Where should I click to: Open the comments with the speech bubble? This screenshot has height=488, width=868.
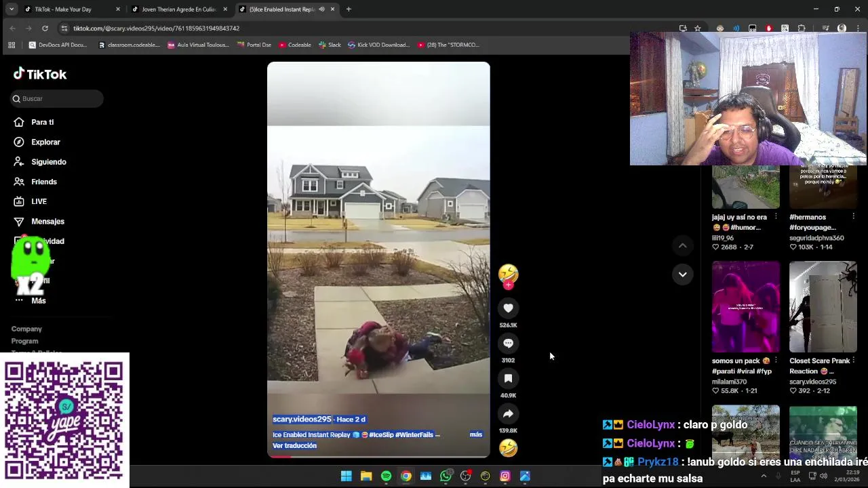(x=508, y=344)
